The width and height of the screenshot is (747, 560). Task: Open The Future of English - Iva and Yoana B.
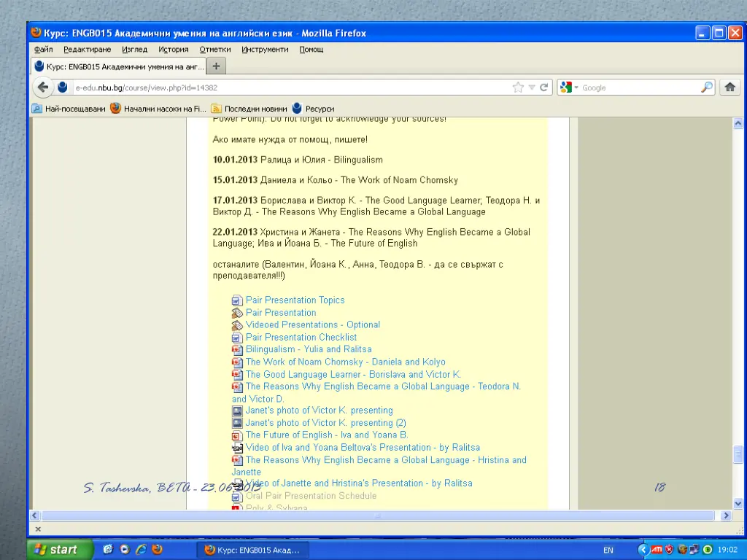pos(327,435)
